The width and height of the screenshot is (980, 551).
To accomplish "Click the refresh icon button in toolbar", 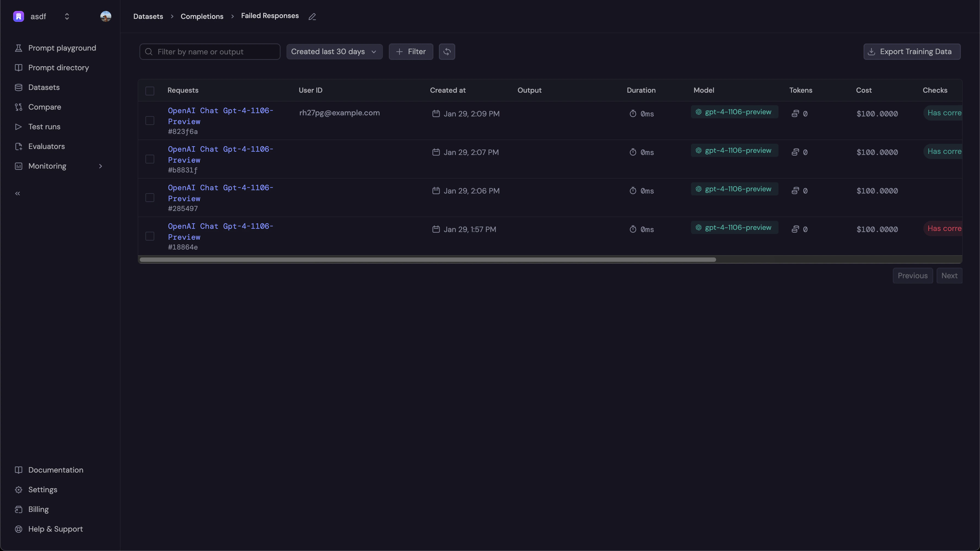I will coord(447,52).
